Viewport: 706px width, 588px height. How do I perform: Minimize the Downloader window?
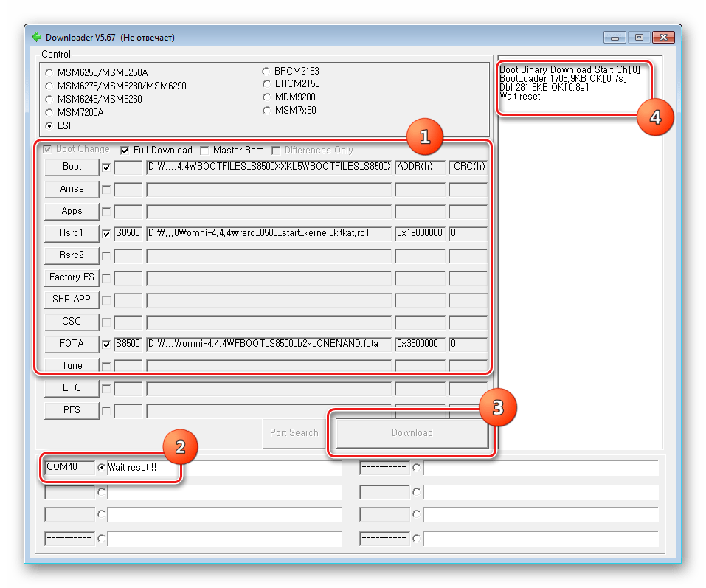(615, 38)
